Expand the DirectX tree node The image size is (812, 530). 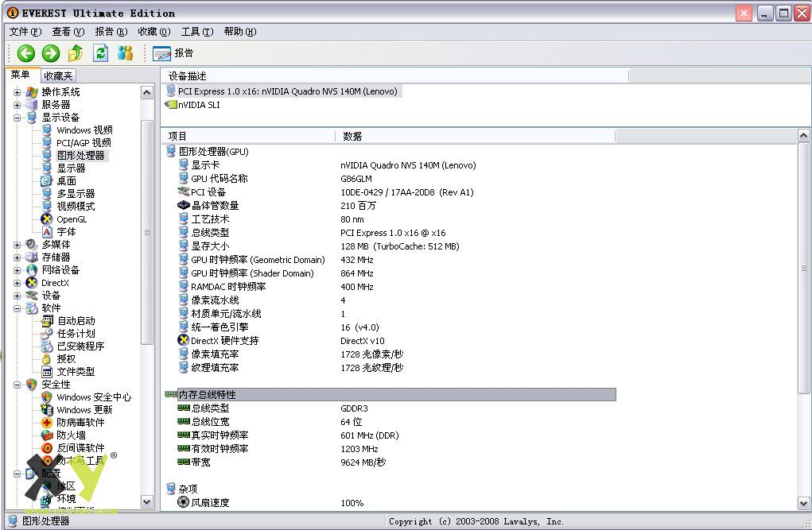coord(17,283)
